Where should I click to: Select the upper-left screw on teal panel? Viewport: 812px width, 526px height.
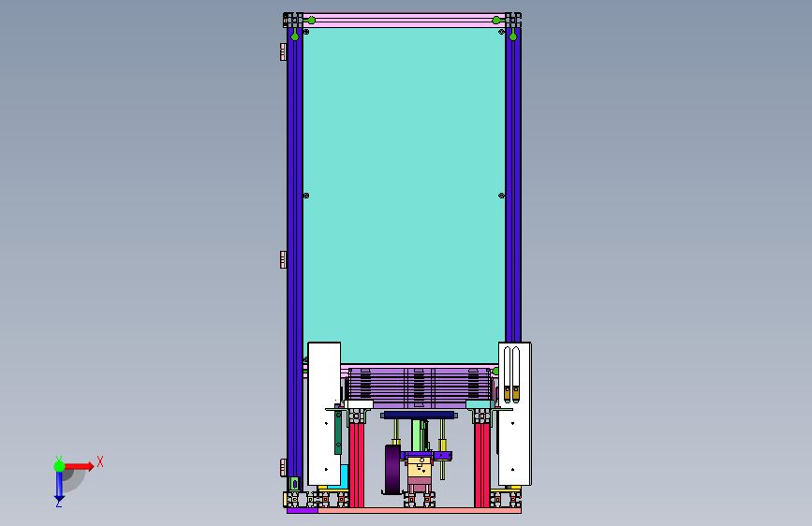click(306, 32)
